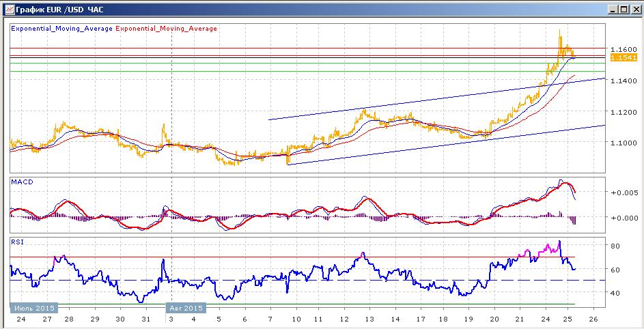Click the 1.1000 price axis label
Image resolution: width=644 pixels, height=329 pixels.
[624, 143]
